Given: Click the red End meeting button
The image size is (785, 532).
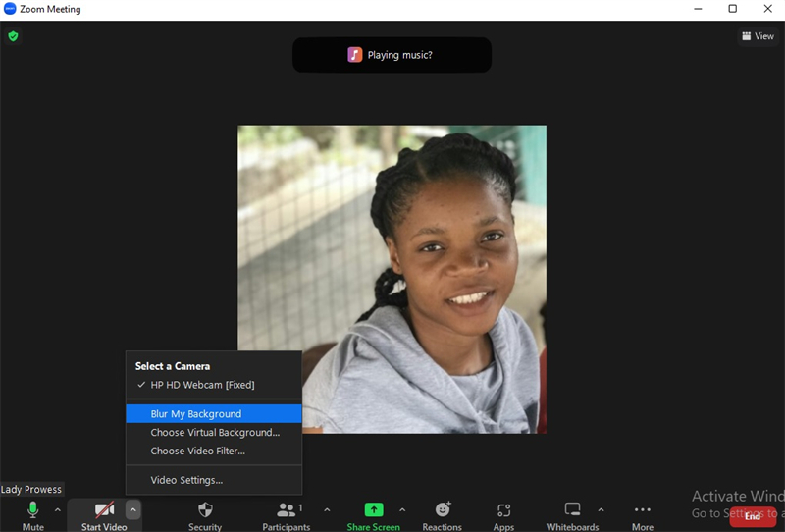Looking at the screenshot, I should tap(753, 516).
